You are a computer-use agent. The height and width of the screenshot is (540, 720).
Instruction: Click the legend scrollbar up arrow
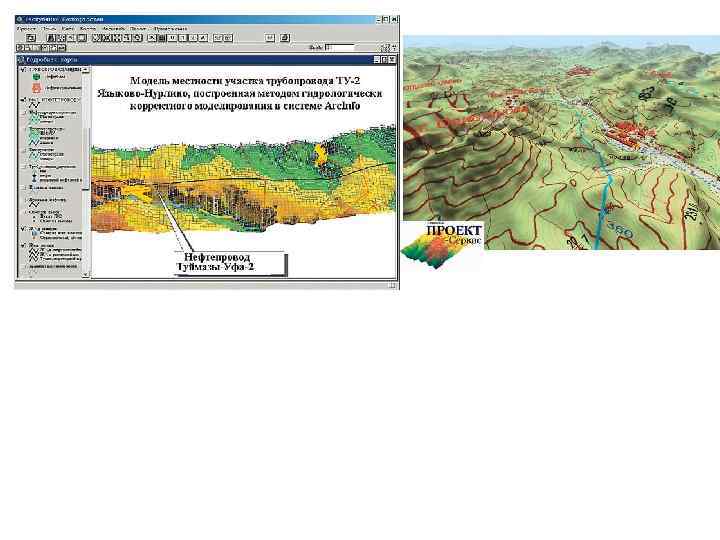tap(86, 69)
